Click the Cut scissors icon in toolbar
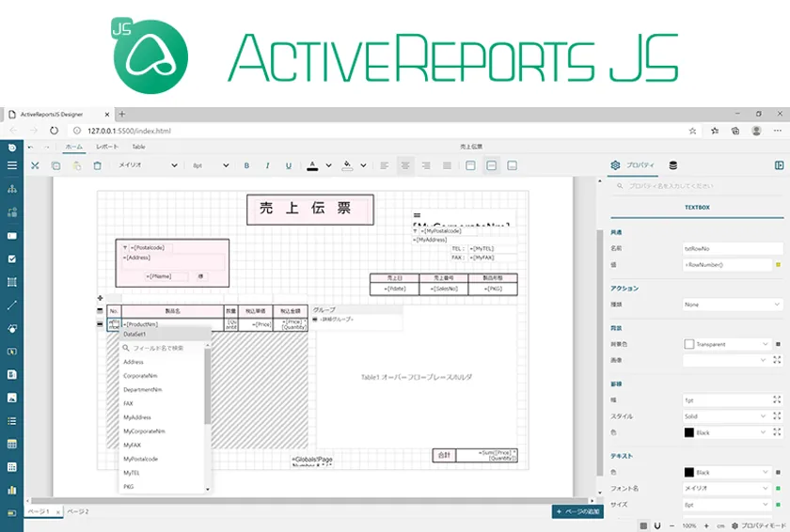The image size is (790, 532). pyautogui.click(x=35, y=165)
